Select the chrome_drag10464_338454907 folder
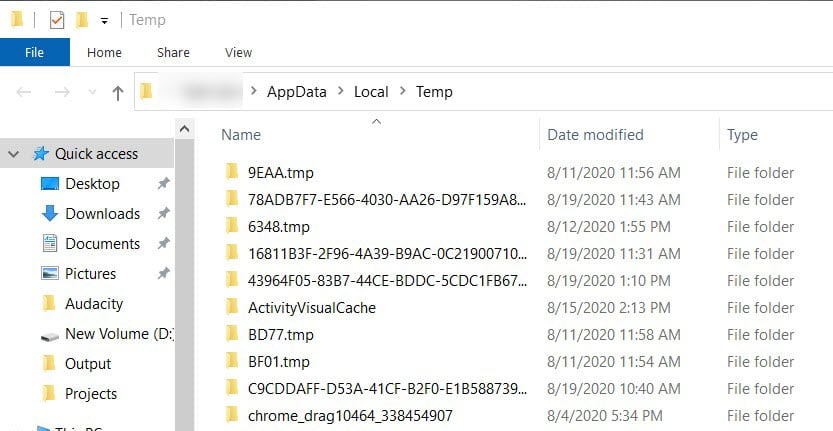This screenshot has width=833, height=431. (x=350, y=416)
